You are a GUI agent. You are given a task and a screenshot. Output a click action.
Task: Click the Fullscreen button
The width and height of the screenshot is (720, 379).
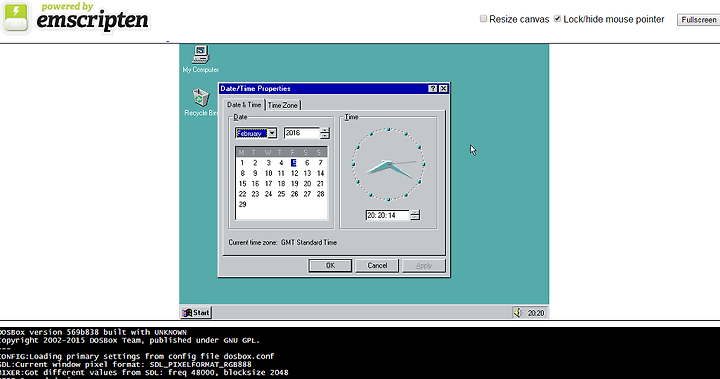[x=698, y=20]
